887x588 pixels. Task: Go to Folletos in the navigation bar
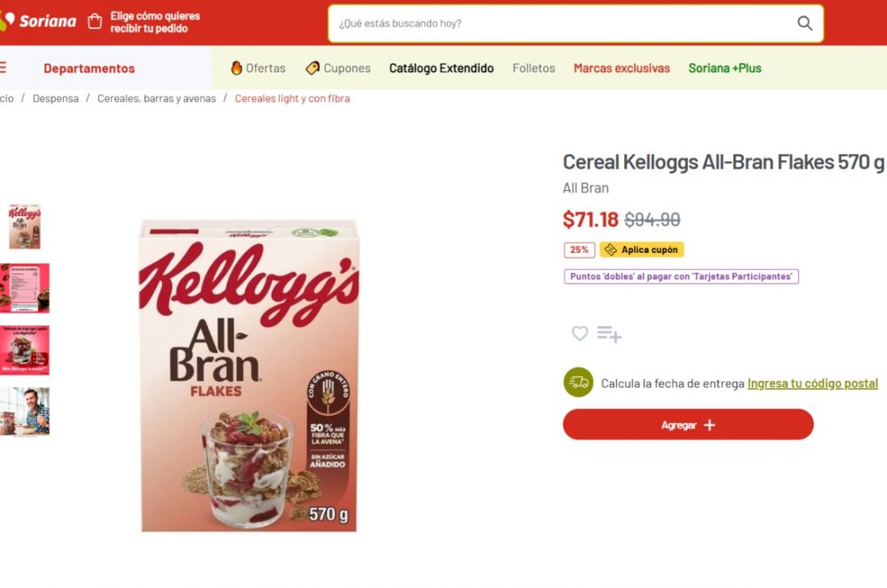pyautogui.click(x=533, y=68)
